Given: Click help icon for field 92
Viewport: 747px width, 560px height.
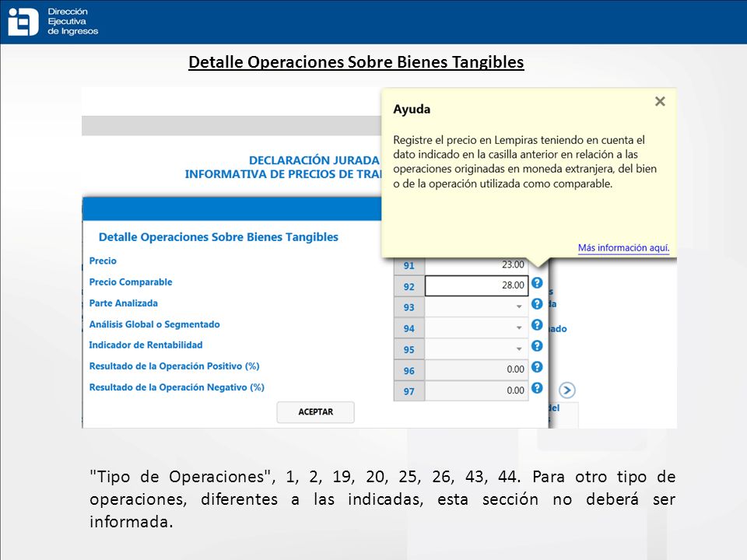Looking at the screenshot, I should (x=537, y=283).
